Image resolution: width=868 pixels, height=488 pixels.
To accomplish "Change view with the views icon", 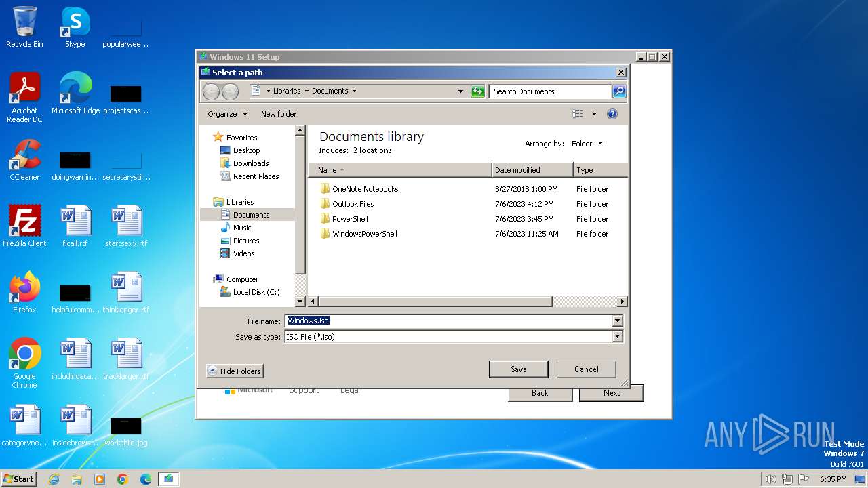I will [578, 114].
